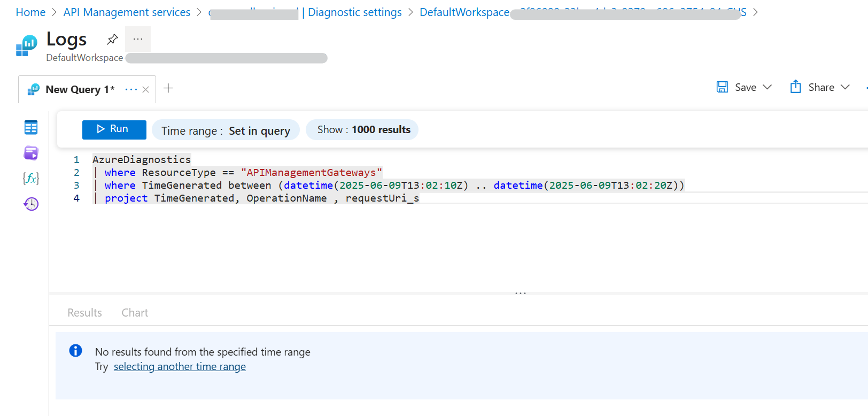Viewport: 868px width, 416px height.
Task: Open the Query history clock icon
Action: [31, 204]
